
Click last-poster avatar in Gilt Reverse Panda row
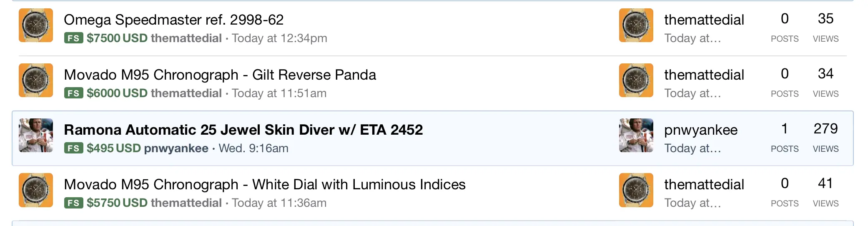pyautogui.click(x=636, y=80)
